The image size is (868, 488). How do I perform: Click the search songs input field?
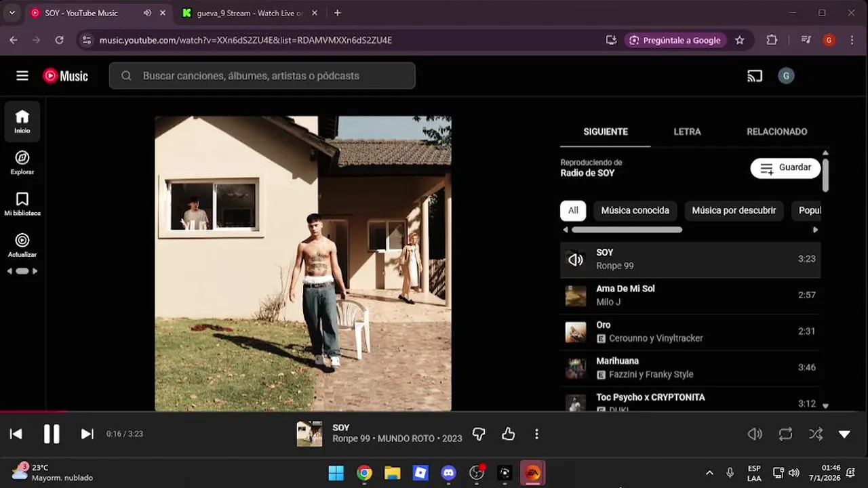pyautogui.click(x=262, y=76)
